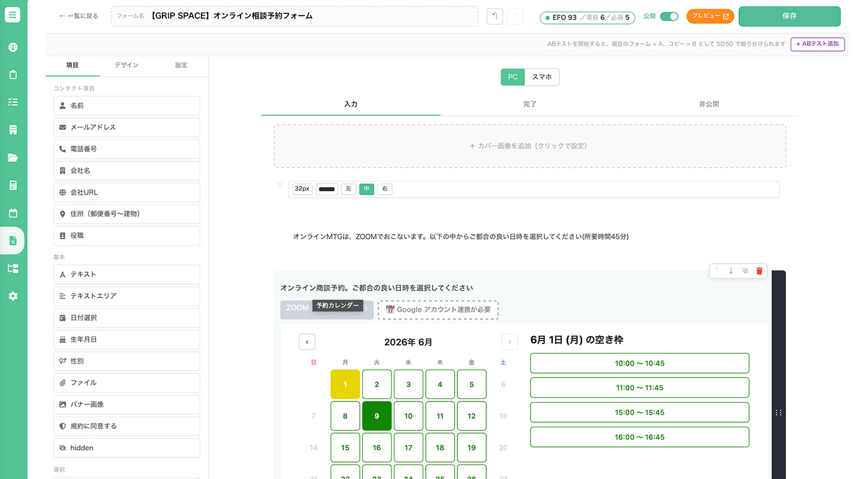Toggle the 公開 publish switch

[x=669, y=16]
